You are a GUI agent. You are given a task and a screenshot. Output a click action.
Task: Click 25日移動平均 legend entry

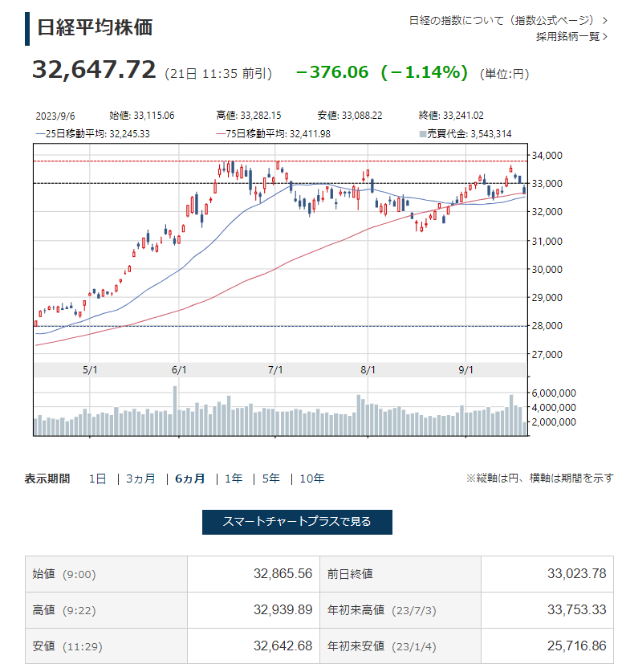tap(92, 134)
